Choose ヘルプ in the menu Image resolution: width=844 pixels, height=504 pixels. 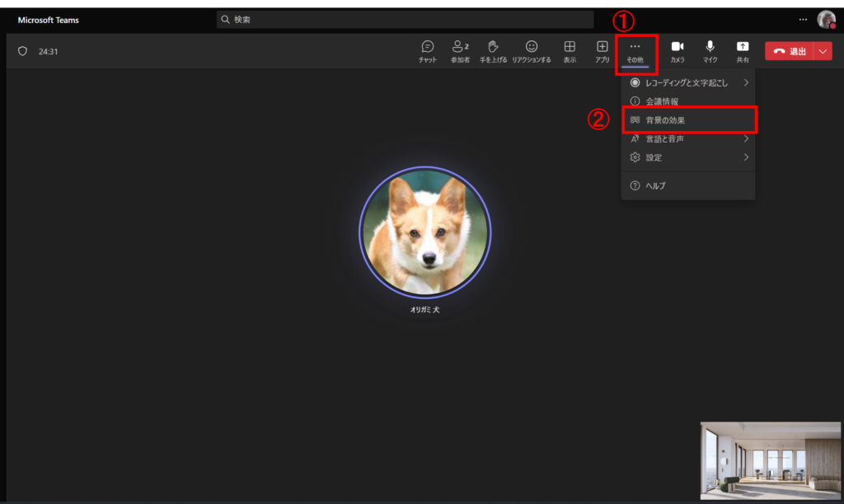[655, 185]
